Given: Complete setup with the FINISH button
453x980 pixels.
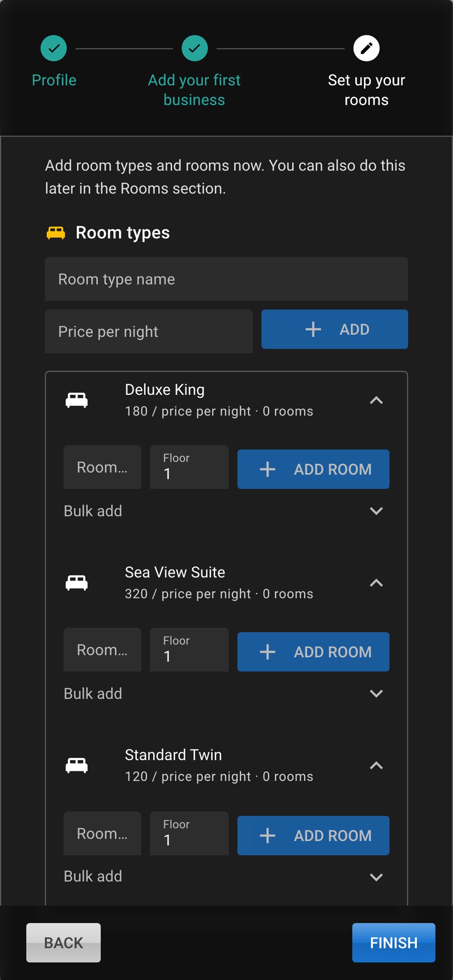Looking at the screenshot, I should (393, 943).
